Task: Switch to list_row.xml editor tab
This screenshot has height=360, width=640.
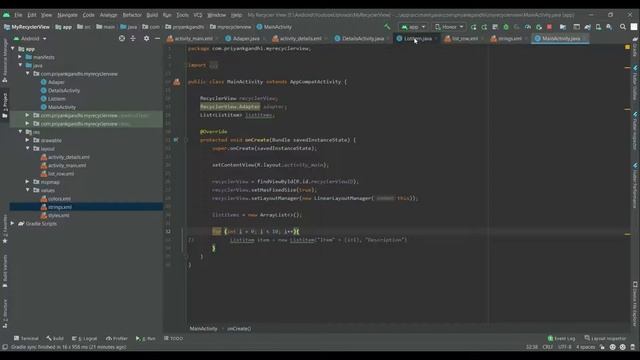Action: click(x=464, y=38)
